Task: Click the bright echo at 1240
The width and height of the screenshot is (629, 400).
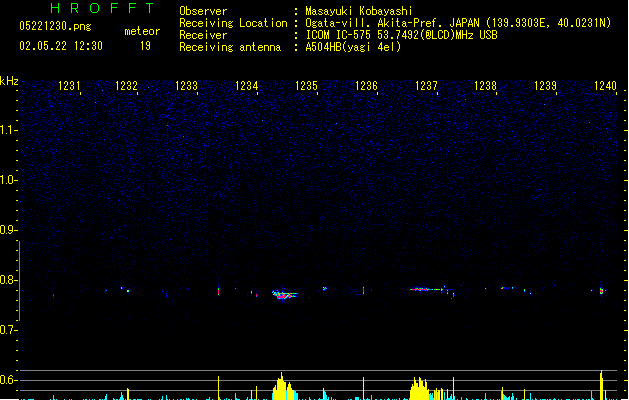Action: click(x=601, y=290)
